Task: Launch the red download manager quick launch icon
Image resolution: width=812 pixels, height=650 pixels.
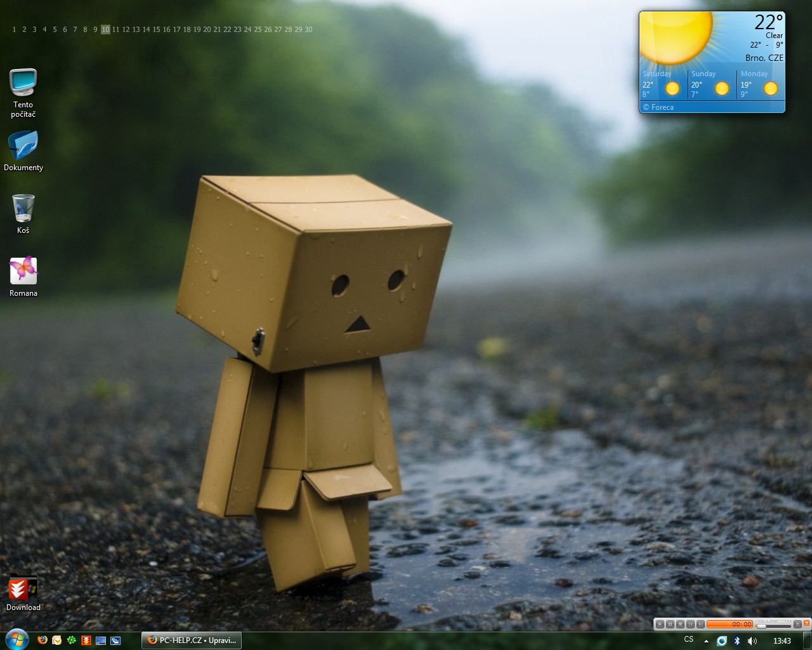Action: [x=86, y=640]
